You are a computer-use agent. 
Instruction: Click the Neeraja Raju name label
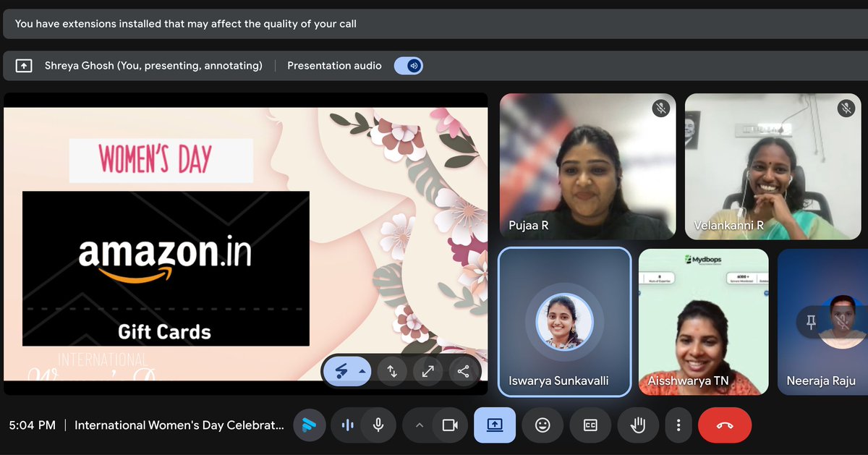pos(822,380)
